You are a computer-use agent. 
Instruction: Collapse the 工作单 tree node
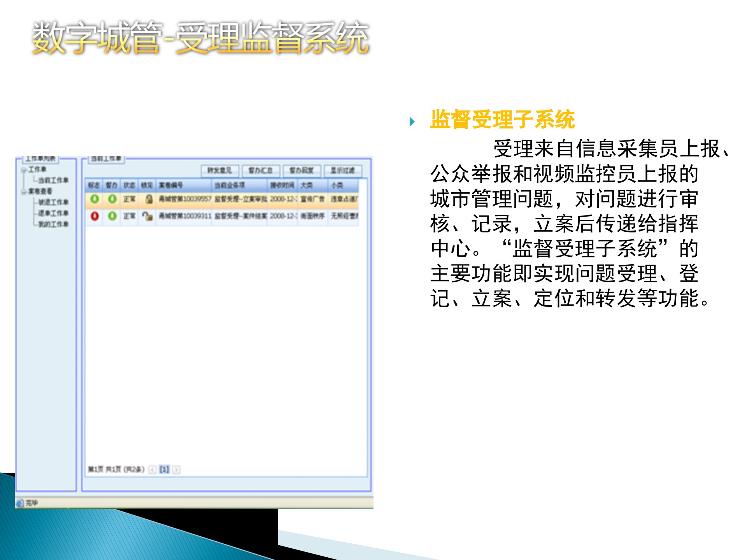click(x=23, y=169)
